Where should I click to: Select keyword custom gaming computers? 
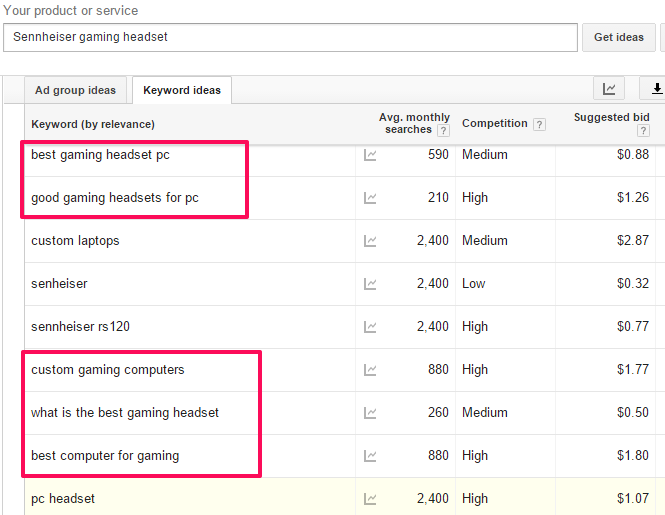pos(107,370)
